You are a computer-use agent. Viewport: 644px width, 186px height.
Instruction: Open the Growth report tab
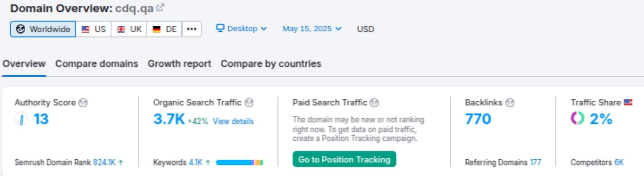[x=179, y=64]
